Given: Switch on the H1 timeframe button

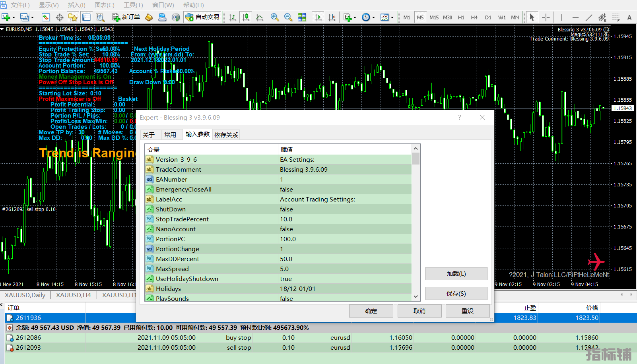Looking at the screenshot, I should [461, 17].
